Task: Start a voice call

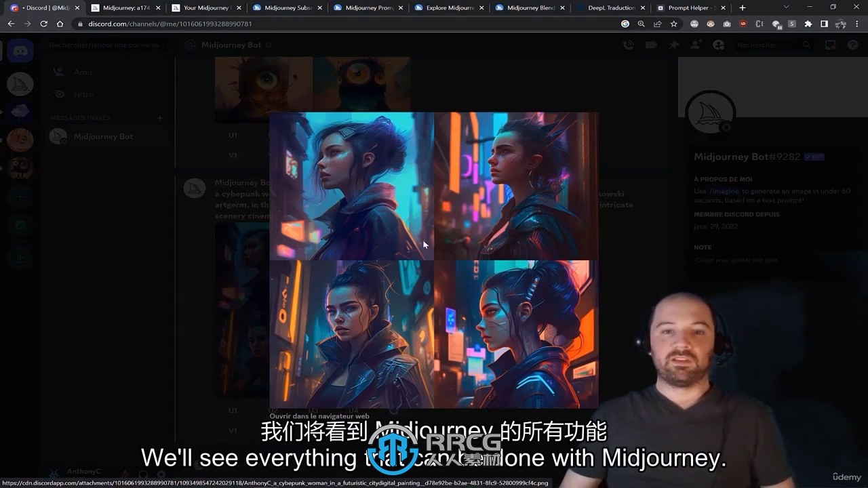Action: point(629,45)
